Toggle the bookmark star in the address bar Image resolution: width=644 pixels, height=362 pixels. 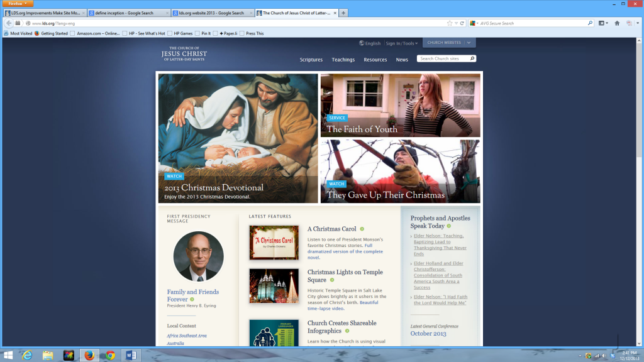[x=449, y=23]
